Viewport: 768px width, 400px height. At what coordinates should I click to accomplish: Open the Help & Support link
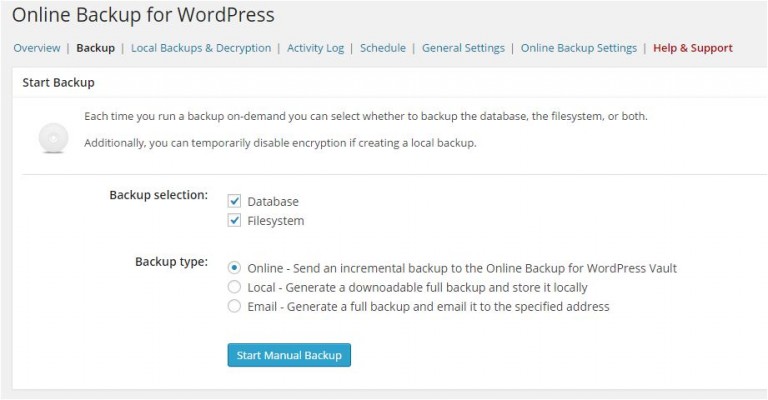pos(692,48)
